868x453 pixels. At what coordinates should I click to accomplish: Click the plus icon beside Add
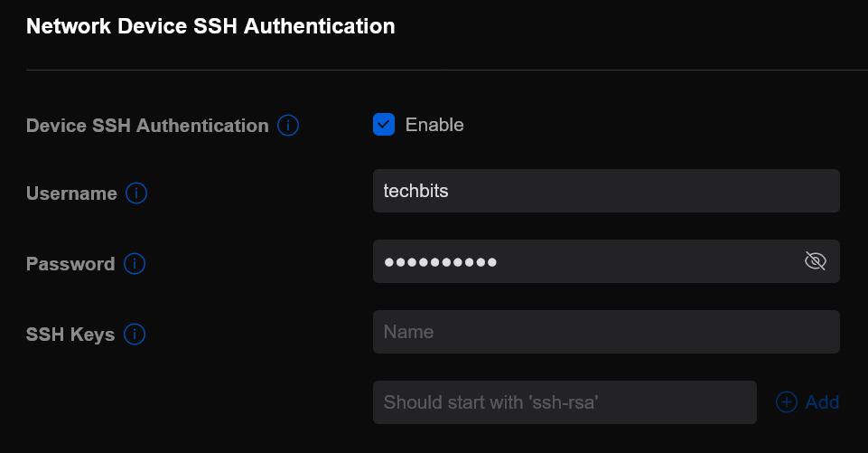coord(787,402)
